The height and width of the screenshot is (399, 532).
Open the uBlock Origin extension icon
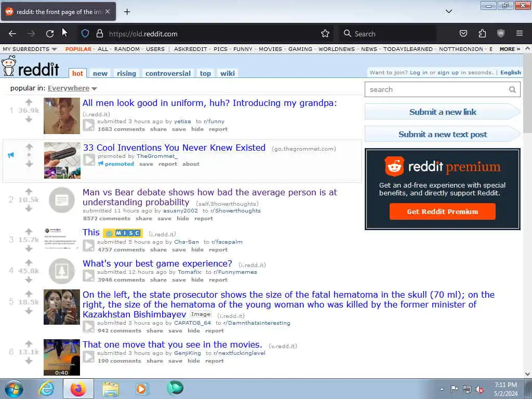501,33
